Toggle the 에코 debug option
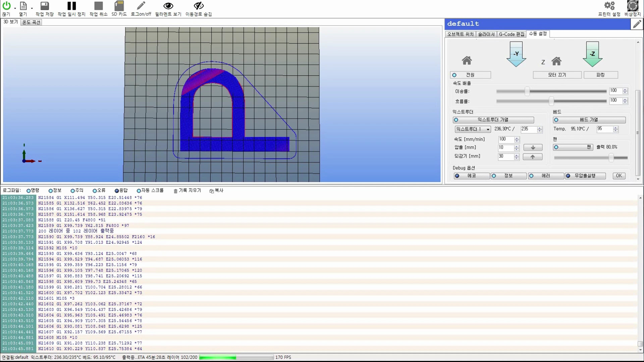Image resolution: width=644 pixels, height=362 pixels. [x=471, y=176]
